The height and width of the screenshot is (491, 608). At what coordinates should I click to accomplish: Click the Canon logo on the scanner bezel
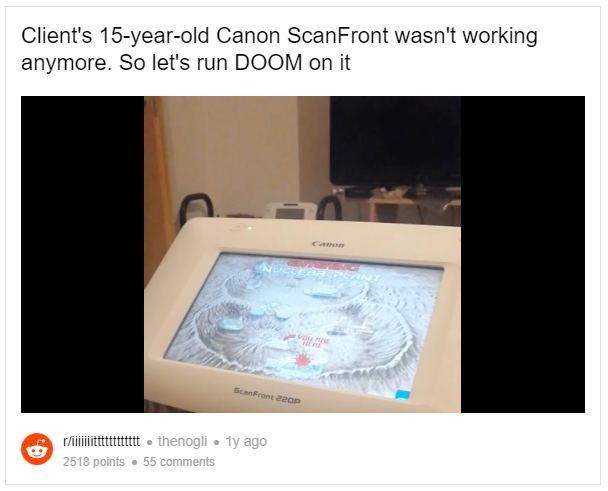click(328, 244)
